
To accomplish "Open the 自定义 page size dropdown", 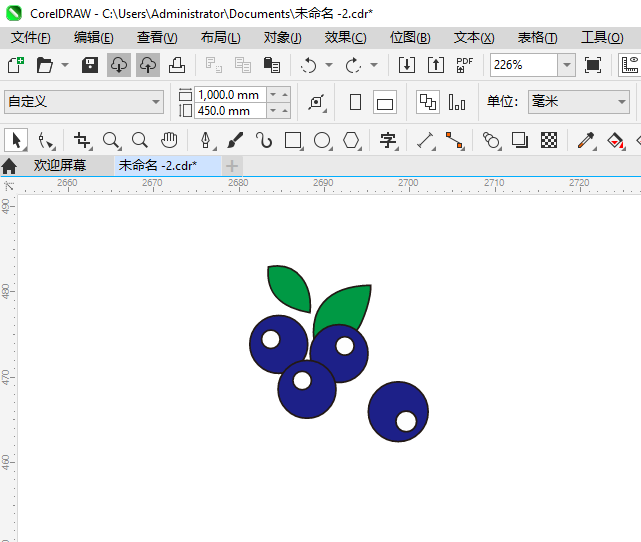I will coord(84,102).
